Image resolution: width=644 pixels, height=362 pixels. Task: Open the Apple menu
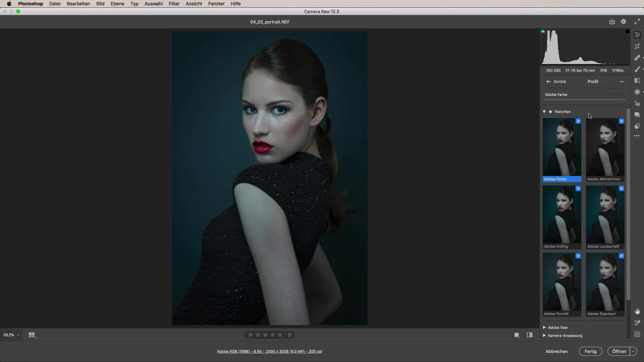tap(9, 4)
